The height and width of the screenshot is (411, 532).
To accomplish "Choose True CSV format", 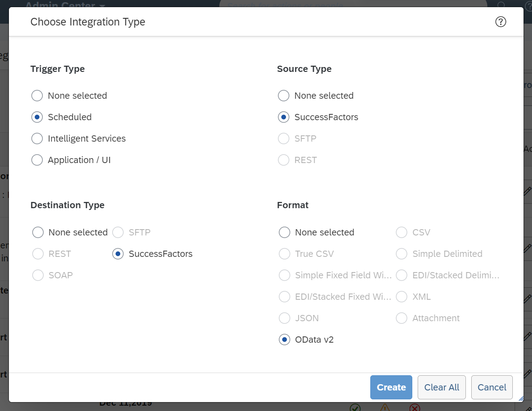I will [285, 254].
